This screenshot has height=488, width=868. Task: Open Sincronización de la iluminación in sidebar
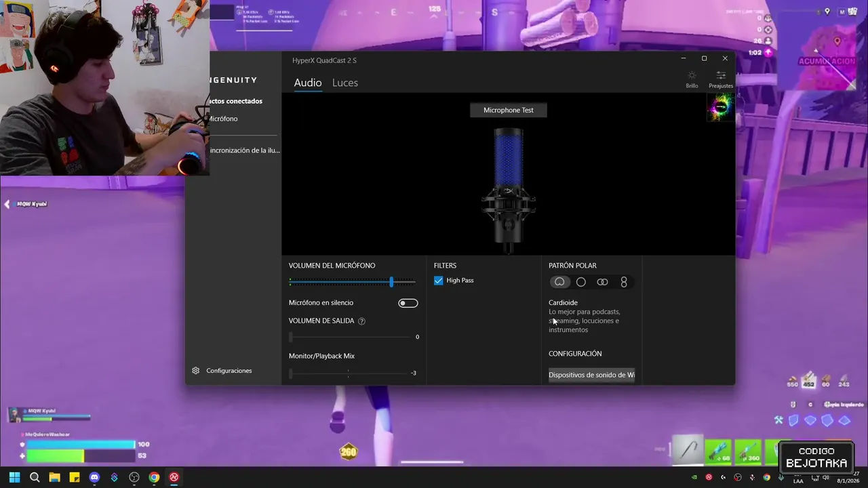point(245,150)
